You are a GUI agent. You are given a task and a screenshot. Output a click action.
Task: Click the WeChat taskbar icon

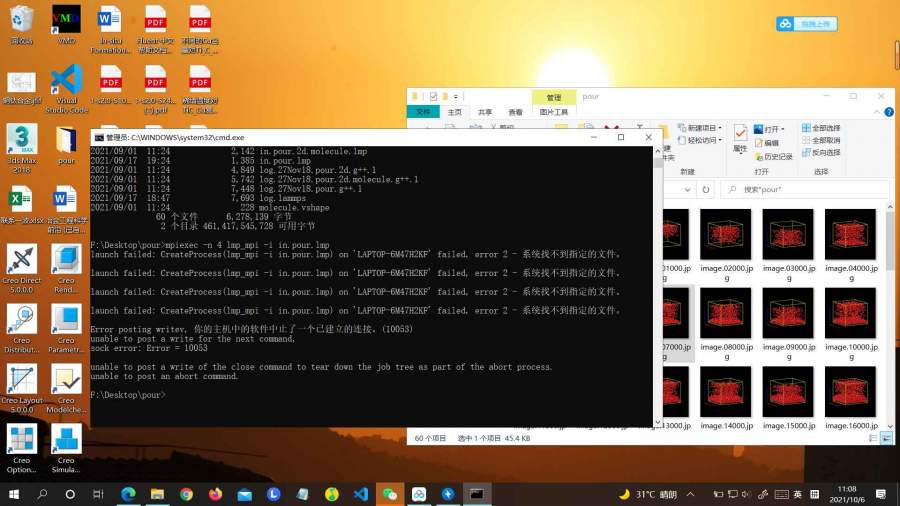click(x=390, y=494)
